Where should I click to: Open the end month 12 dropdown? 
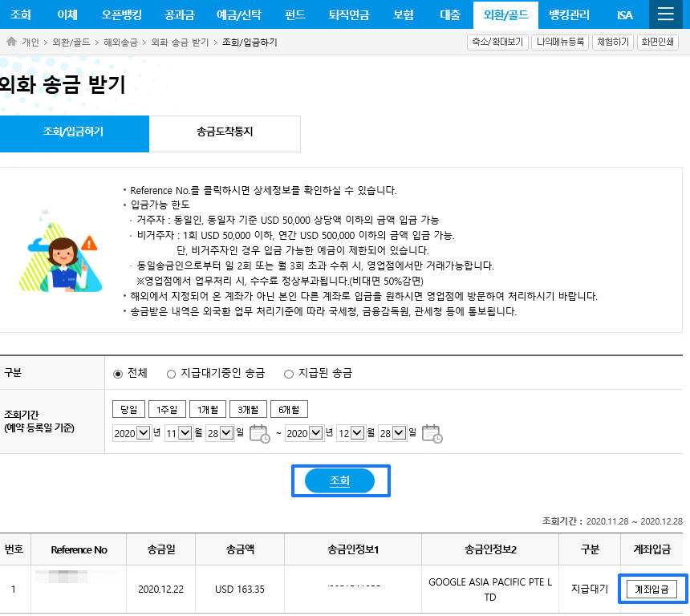point(351,432)
